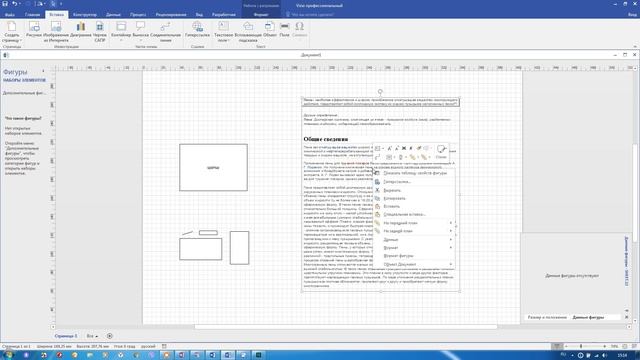Open Дополнительные фигуры (More Shapes) menu
Screen dimensions: 640x360
coord(24,93)
